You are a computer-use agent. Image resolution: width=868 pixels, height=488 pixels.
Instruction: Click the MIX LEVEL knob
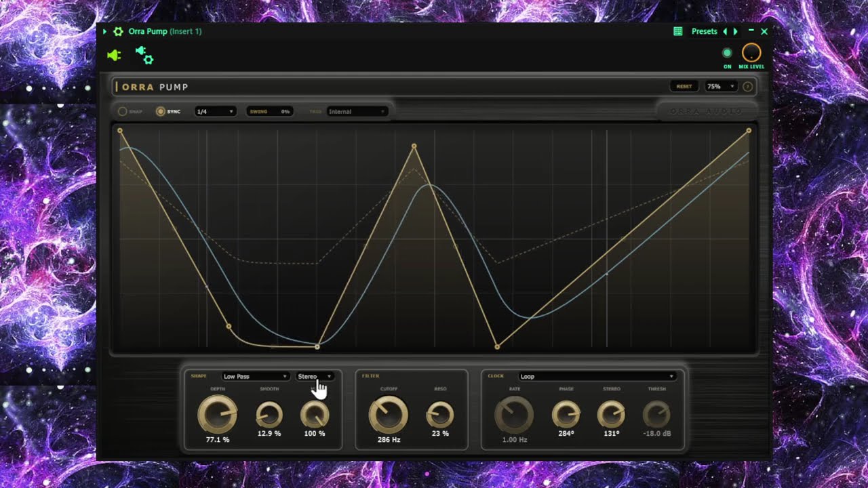pos(751,53)
